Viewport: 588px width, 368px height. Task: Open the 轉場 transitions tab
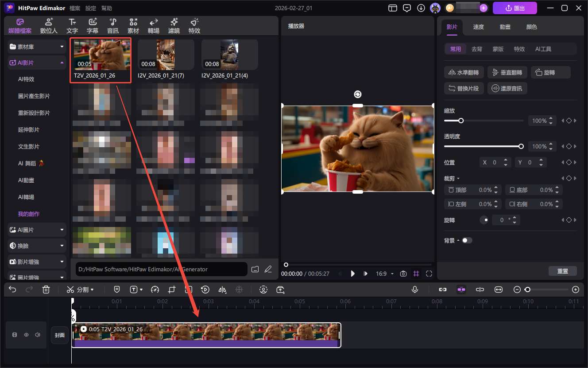pos(154,26)
